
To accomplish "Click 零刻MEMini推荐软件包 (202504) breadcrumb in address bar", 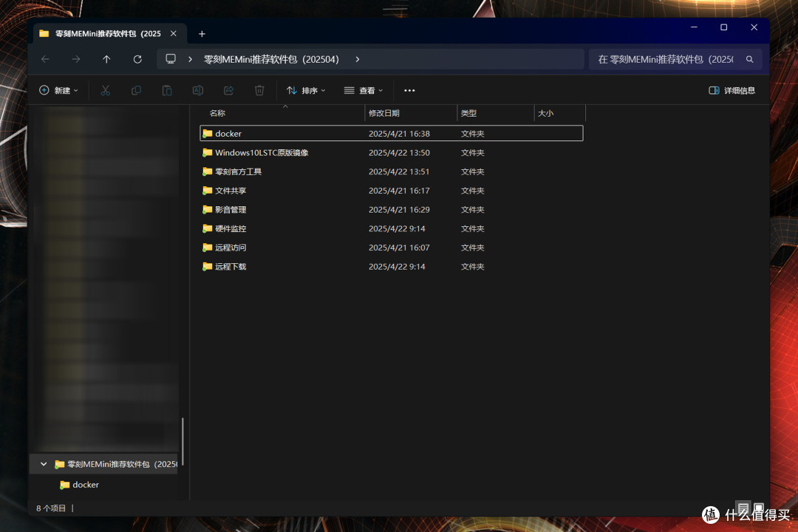I will (271, 60).
